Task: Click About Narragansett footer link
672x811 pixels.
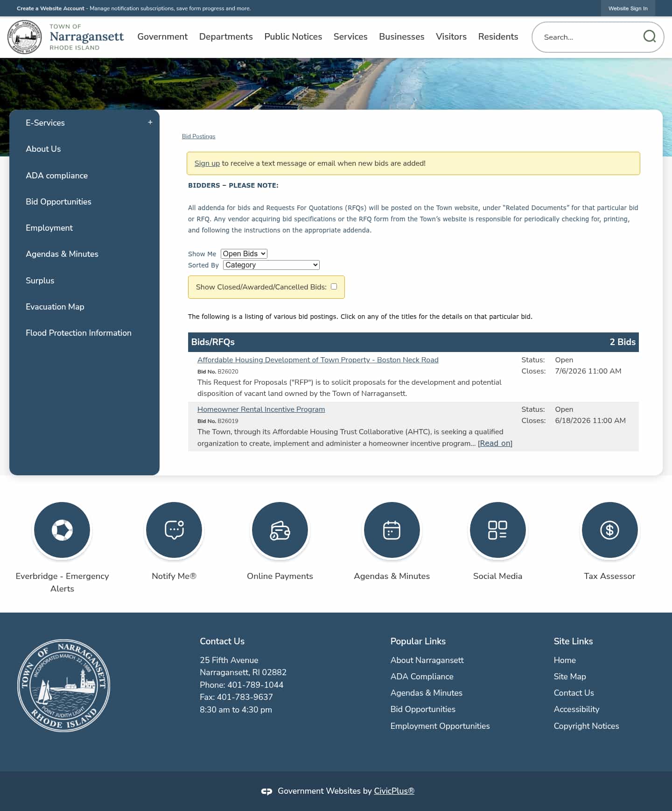Action: tap(427, 660)
